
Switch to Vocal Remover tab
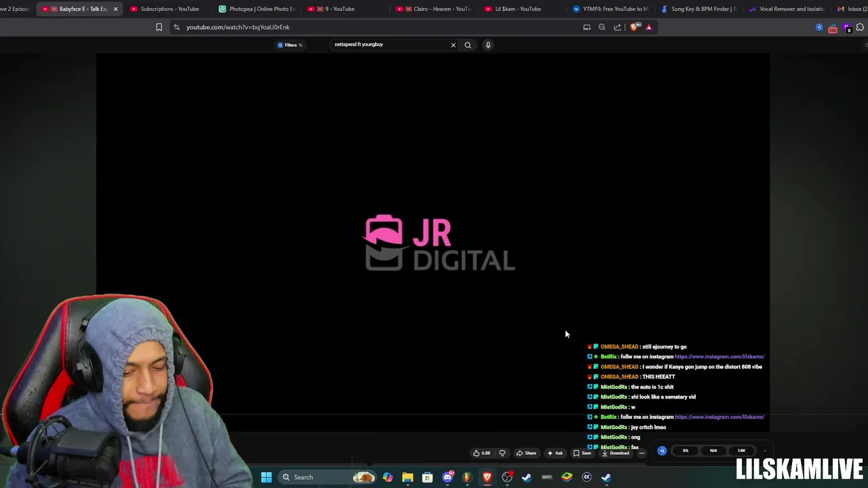pos(787,9)
